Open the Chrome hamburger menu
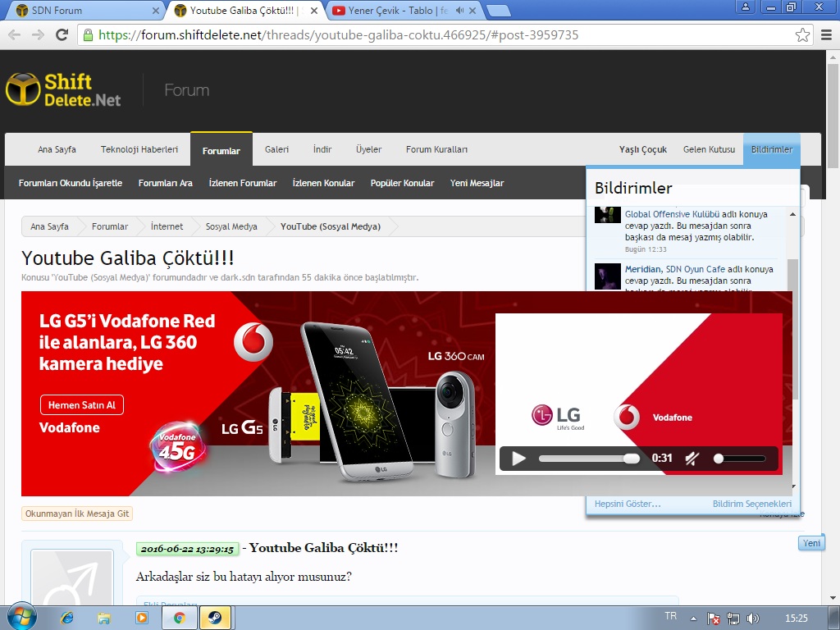The width and height of the screenshot is (840, 630). click(827, 35)
